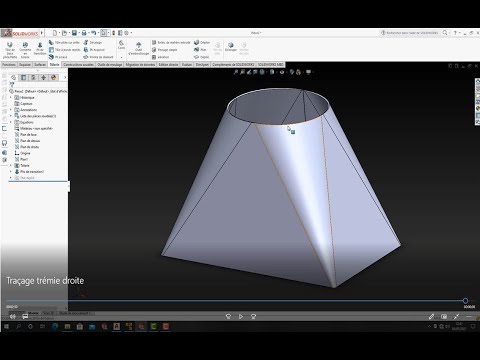The height and width of the screenshot is (360, 480).
Task: Expand the Pli de transition1 node
Action: pos(11,172)
